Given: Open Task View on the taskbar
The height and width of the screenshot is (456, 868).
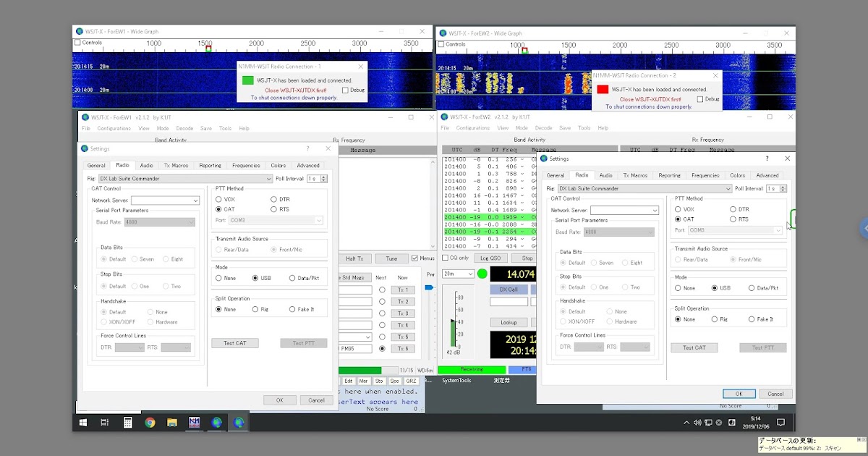Looking at the screenshot, I should pos(105,423).
